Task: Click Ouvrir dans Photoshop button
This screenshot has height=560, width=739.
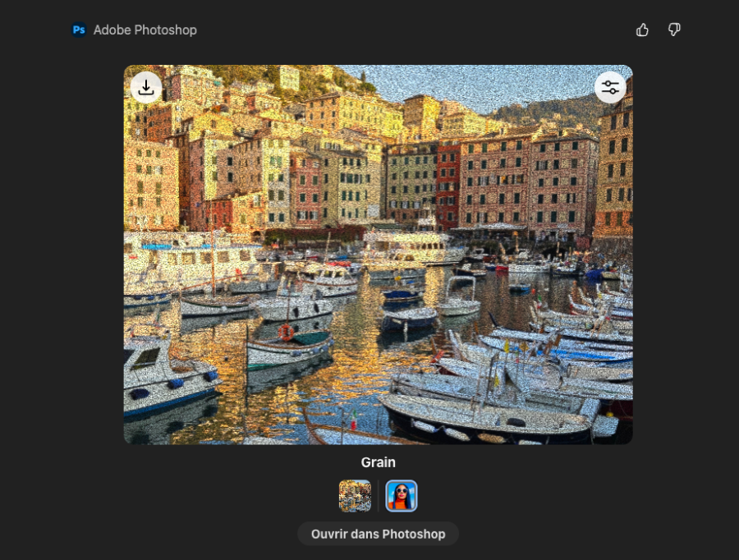Action: tap(378, 534)
